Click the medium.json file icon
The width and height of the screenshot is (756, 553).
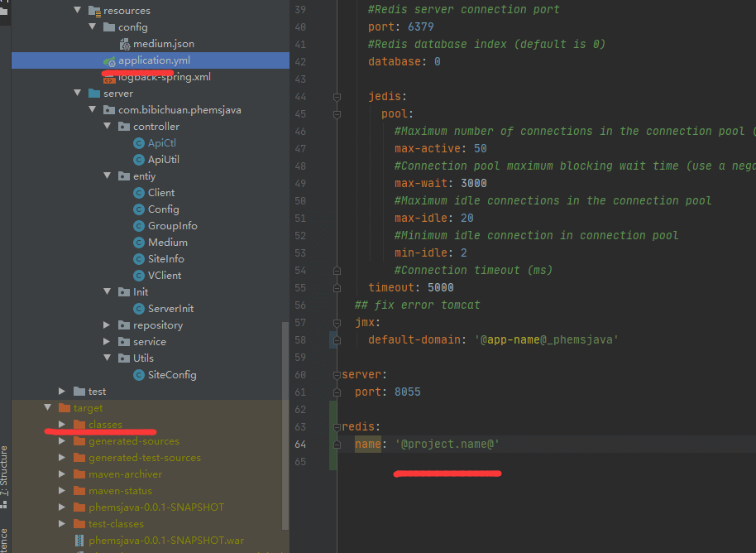pyautogui.click(x=125, y=44)
